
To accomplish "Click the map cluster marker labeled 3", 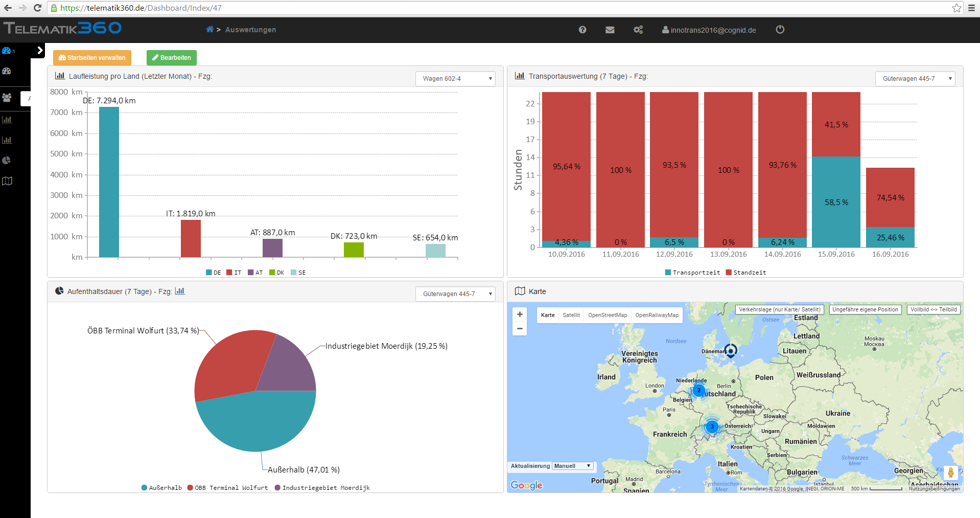I will tap(712, 426).
